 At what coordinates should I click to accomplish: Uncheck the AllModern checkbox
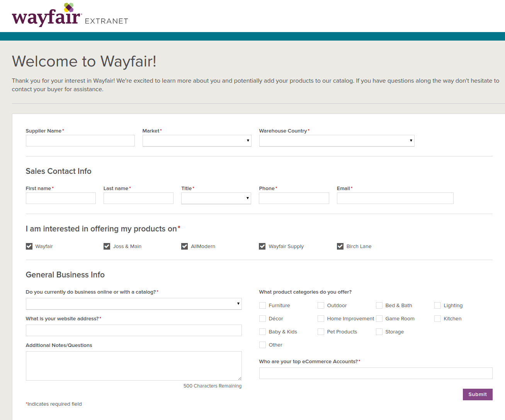tap(185, 247)
